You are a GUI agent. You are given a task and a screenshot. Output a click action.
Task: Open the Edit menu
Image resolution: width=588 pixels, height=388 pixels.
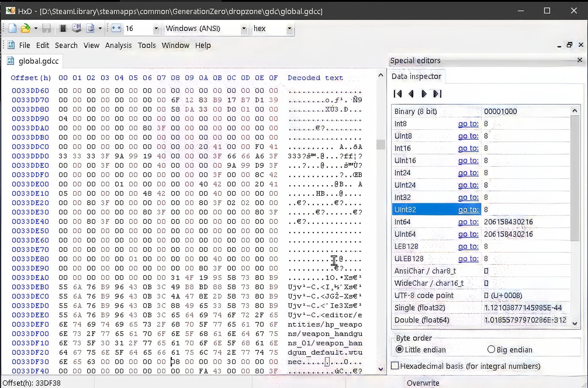pos(43,45)
